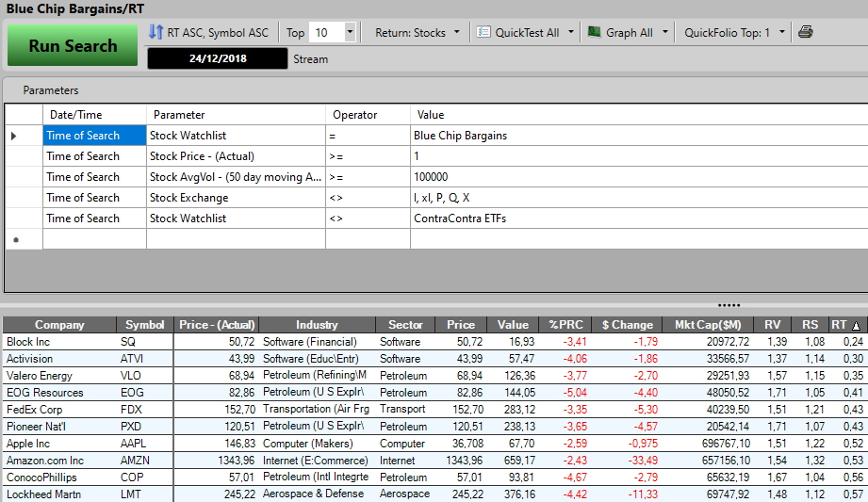The height and width of the screenshot is (502, 868).
Task: Click the -33,49 dollar change cell
Action: (627, 461)
